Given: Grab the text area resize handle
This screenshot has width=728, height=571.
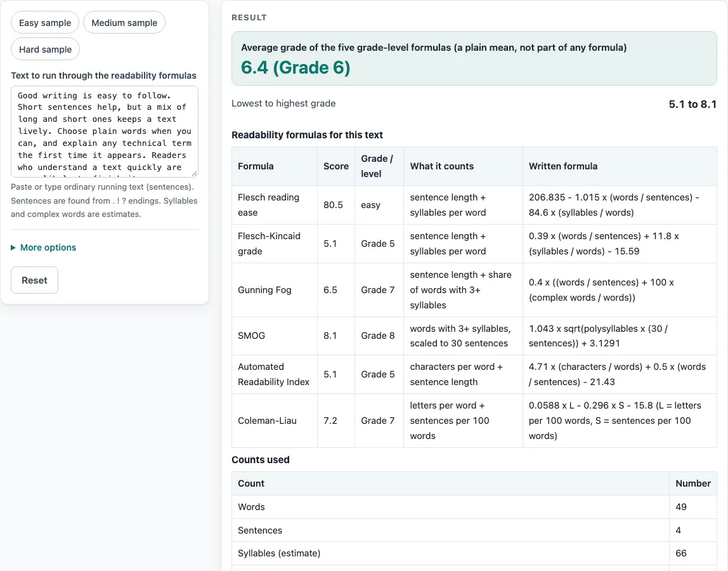Looking at the screenshot, I should tap(195, 173).
